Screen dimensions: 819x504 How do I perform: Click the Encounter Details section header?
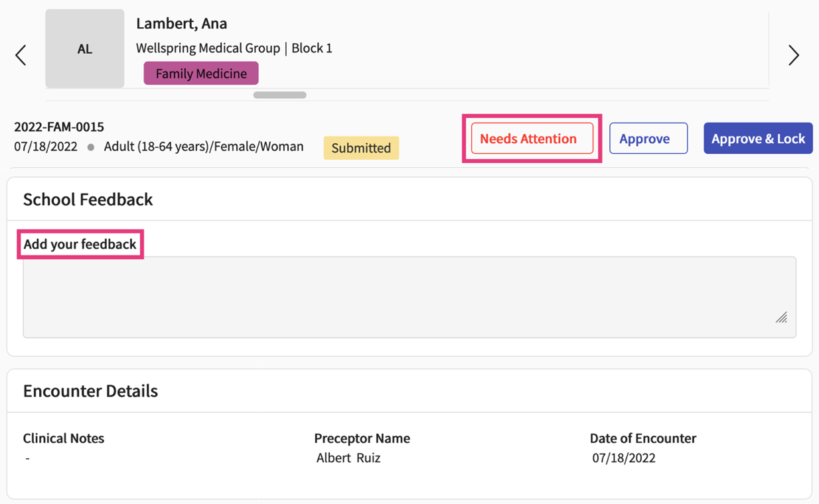pos(90,391)
